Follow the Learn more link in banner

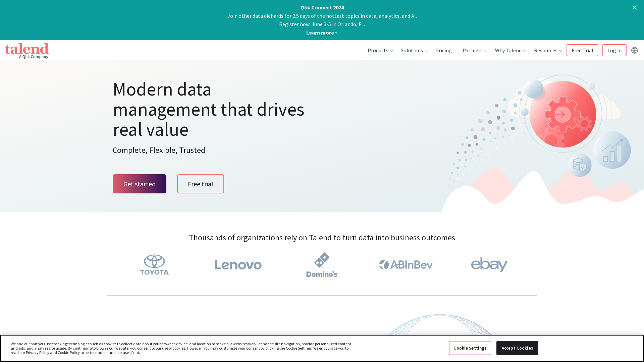click(320, 33)
